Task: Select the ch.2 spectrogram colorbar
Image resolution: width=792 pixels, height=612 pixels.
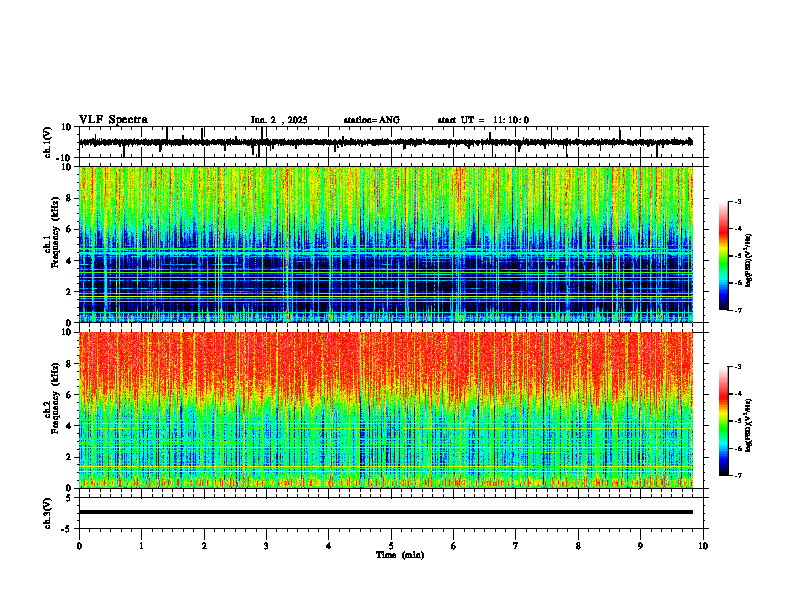Action: point(723,421)
